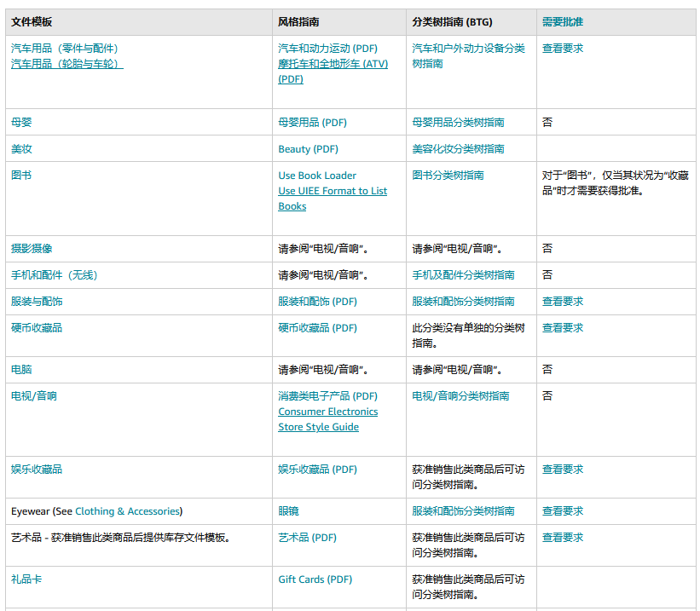
Task: Open 手机及配件分类树指南 link
Action: 463,275
